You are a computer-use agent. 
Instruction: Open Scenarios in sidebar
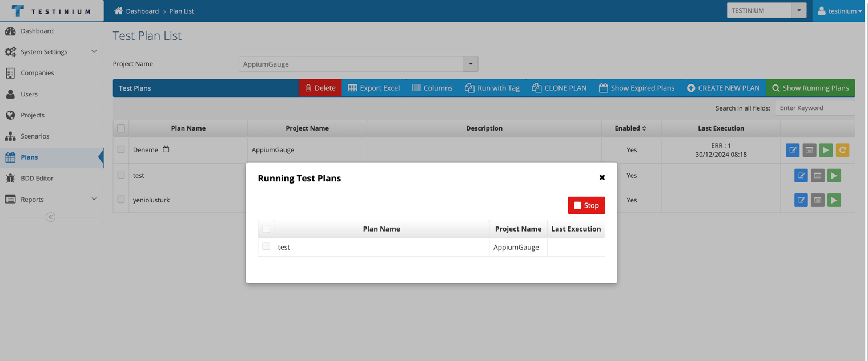tap(51, 136)
